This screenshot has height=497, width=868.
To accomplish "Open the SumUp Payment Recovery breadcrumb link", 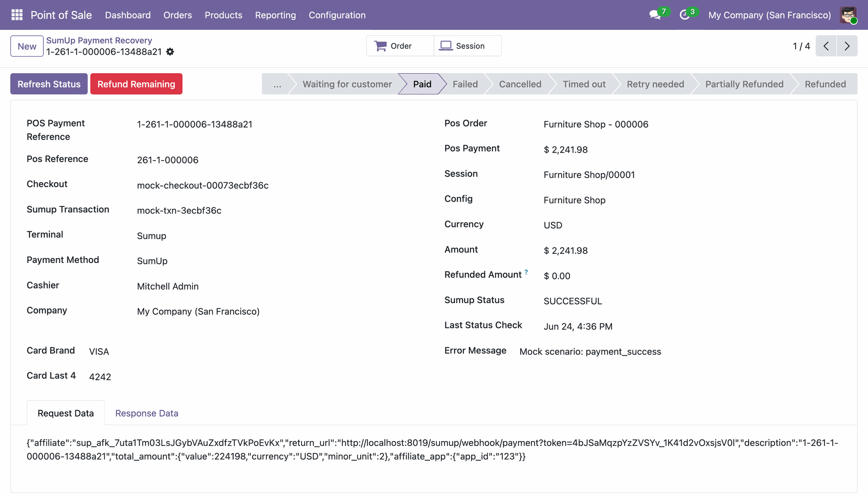I will pos(99,40).
